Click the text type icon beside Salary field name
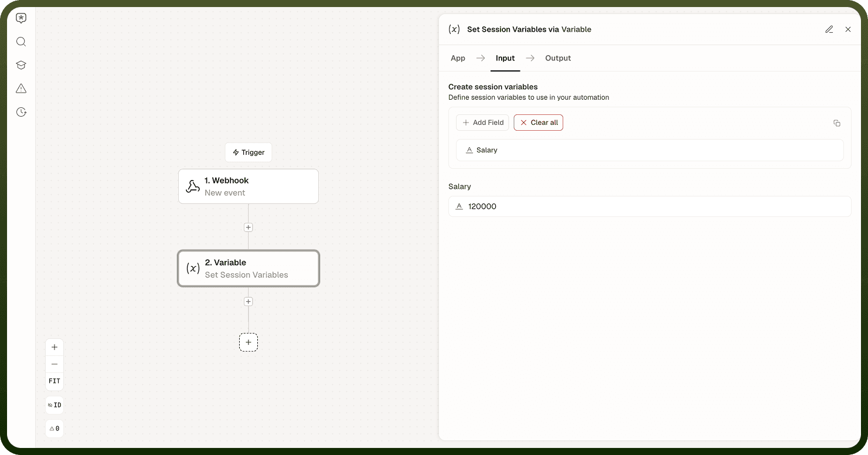This screenshot has width=868, height=455. tap(469, 150)
